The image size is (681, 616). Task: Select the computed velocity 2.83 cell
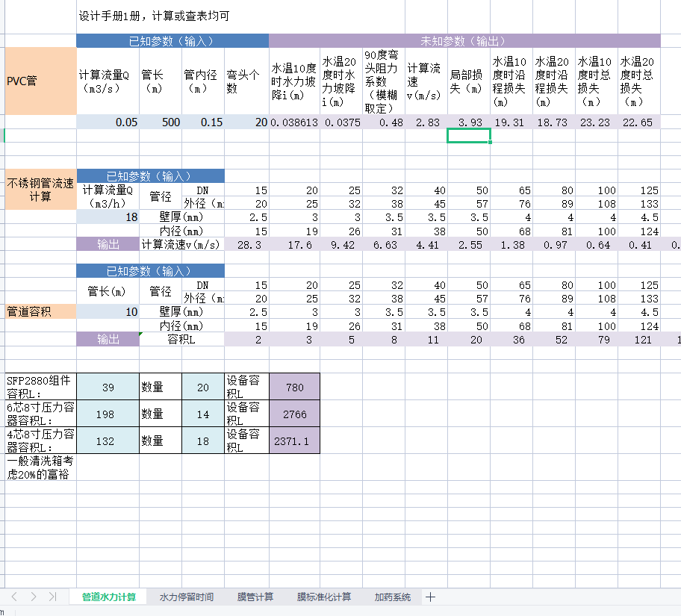pyautogui.click(x=426, y=122)
